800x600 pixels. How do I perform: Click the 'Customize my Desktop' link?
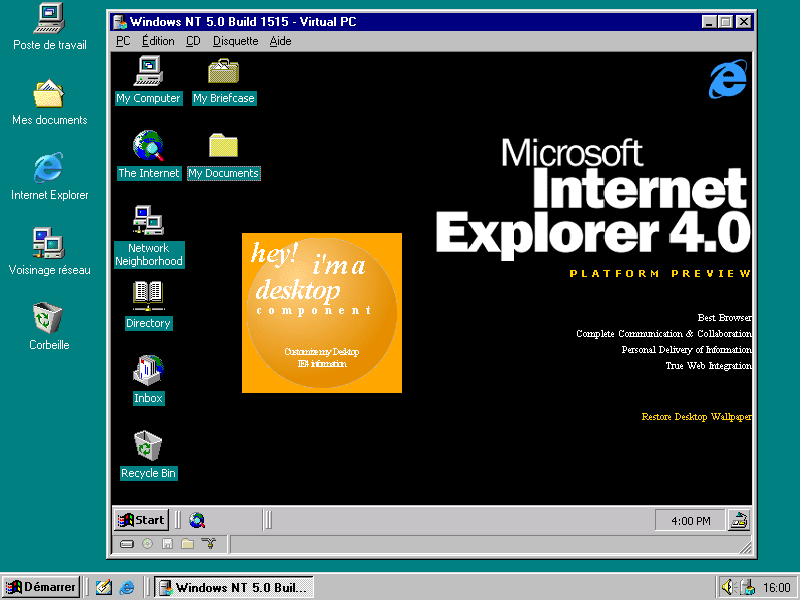tap(321, 352)
